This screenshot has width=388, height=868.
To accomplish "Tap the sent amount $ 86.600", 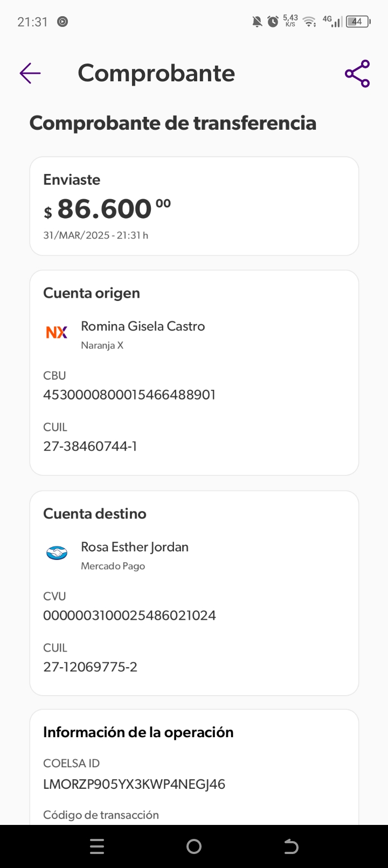I will [107, 209].
